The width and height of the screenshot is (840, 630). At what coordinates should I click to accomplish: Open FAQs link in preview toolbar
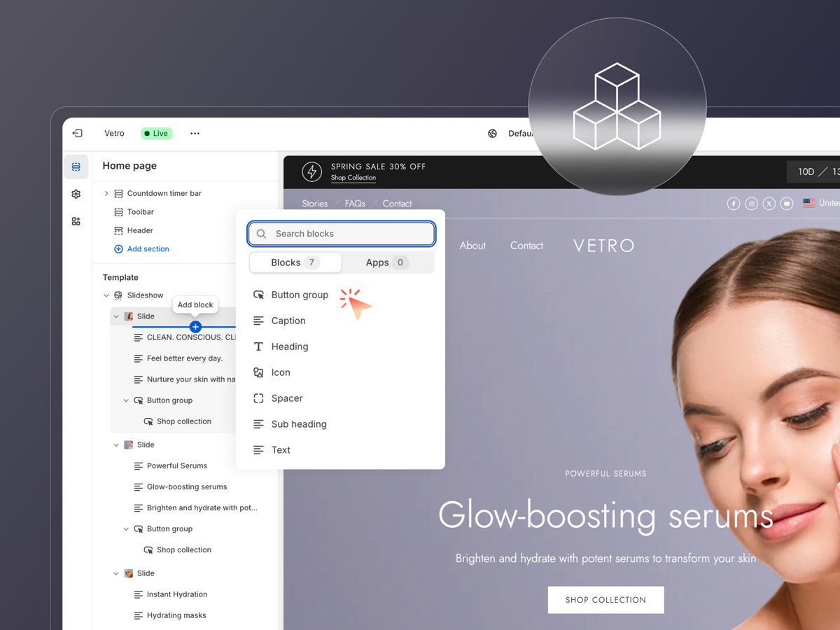355,204
